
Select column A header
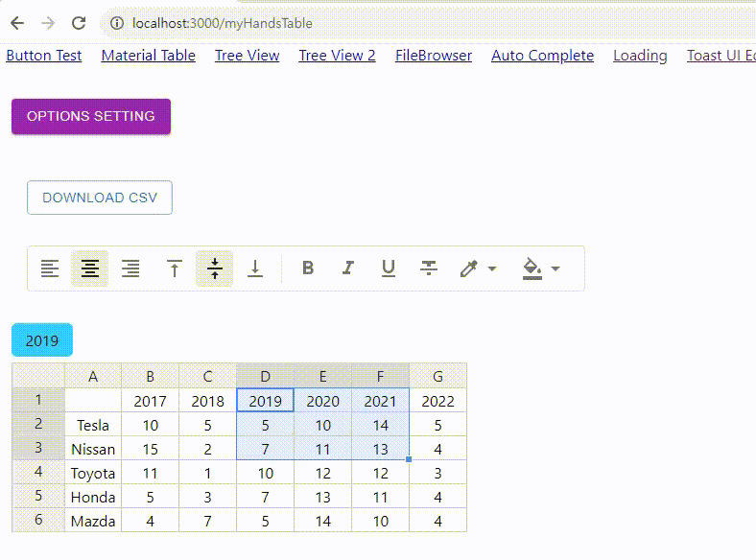click(93, 376)
